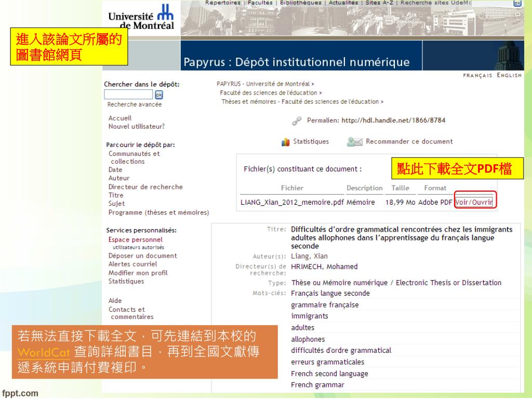The width and height of the screenshot is (532, 399).
Task: Click the thesis title text
Action: (x=402, y=237)
